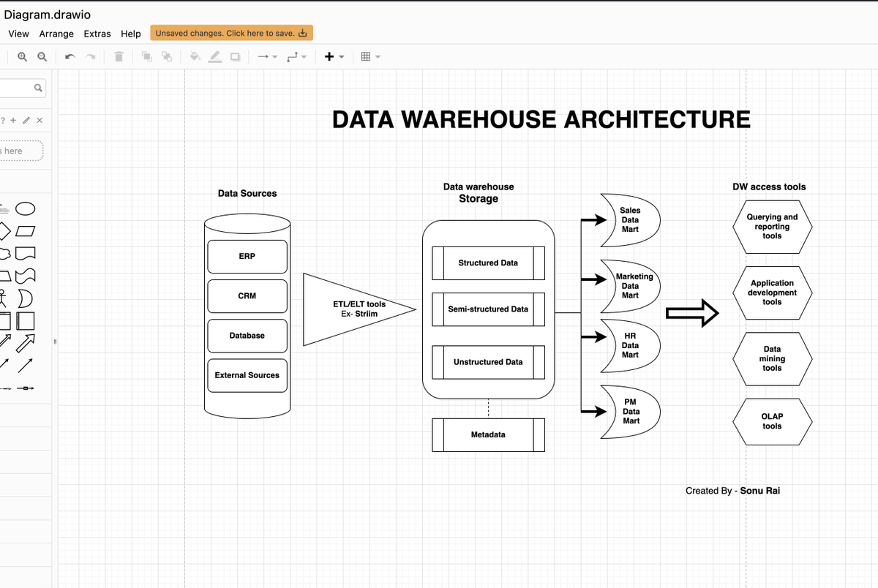Toggle the shadow option in toolbar
This screenshot has width=878, height=588.
coord(235,56)
